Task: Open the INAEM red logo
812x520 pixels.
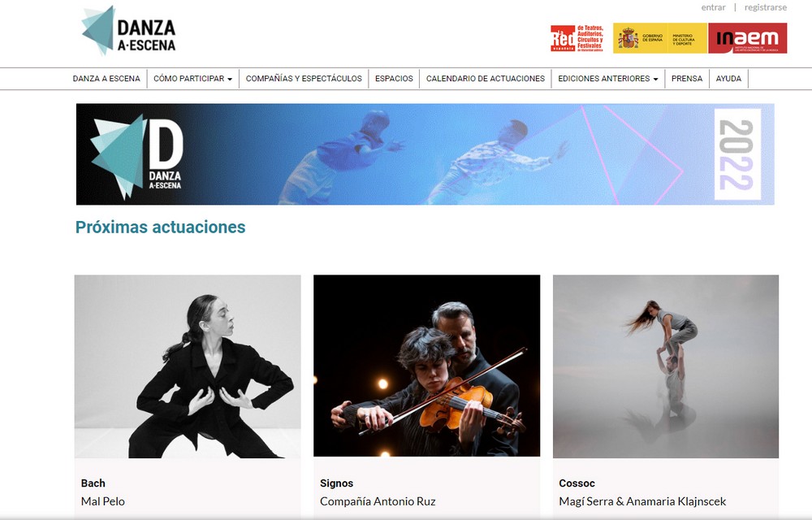Action: coord(747,38)
